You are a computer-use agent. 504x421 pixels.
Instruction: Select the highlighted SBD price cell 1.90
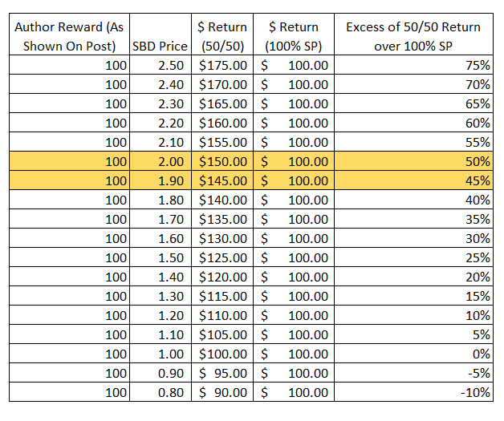[161, 180]
